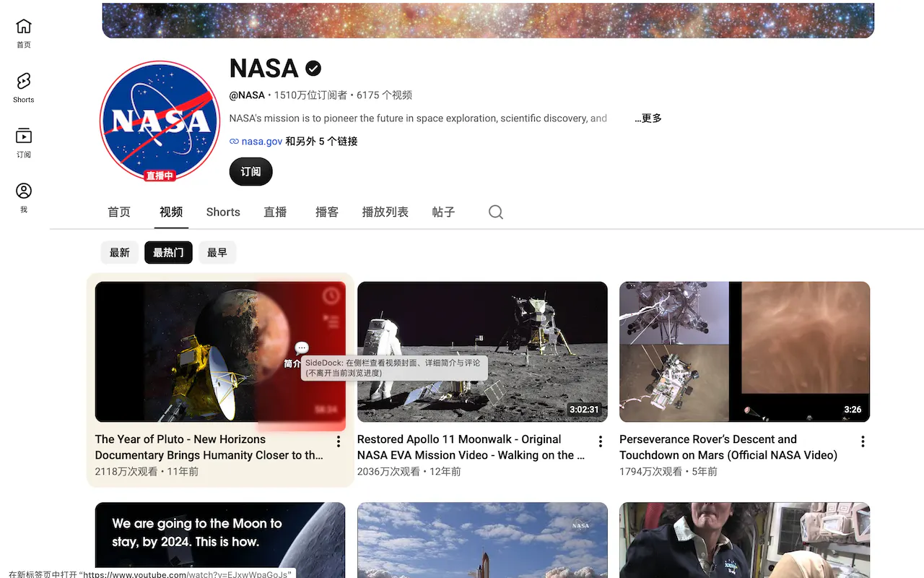
Task: Open more options for Year of Pluto video
Action: [x=339, y=441]
